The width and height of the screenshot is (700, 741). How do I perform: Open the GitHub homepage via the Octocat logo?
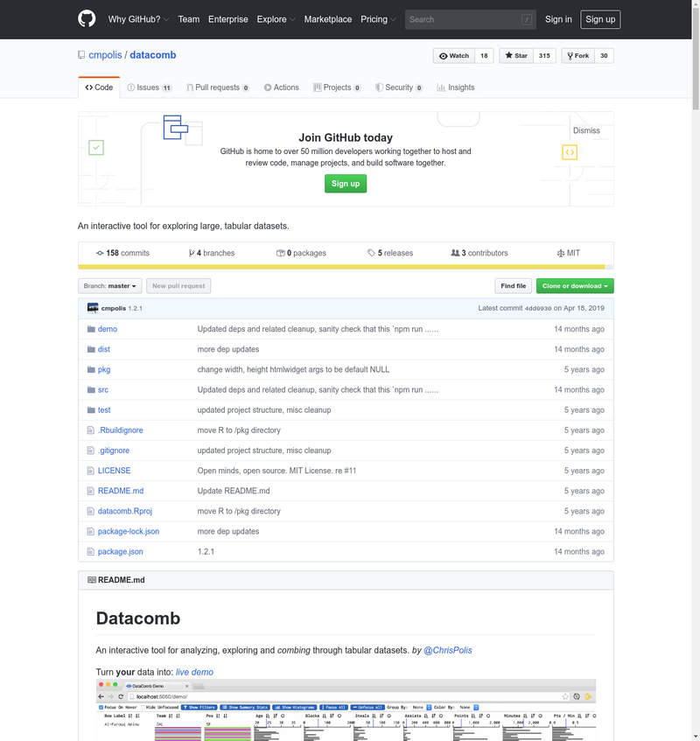(87, 19)
